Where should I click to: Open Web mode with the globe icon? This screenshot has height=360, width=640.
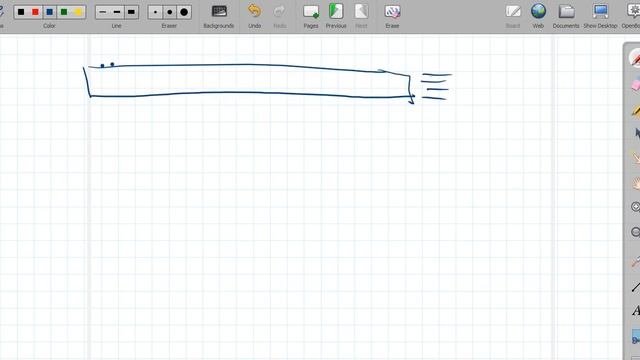click(538, 16)
